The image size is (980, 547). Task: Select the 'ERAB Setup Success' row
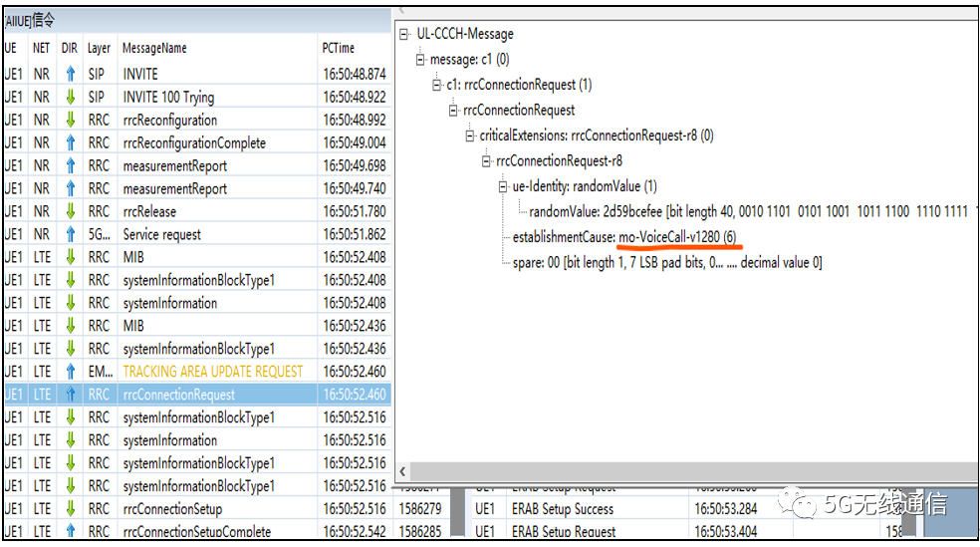click(x=563, y=509)
